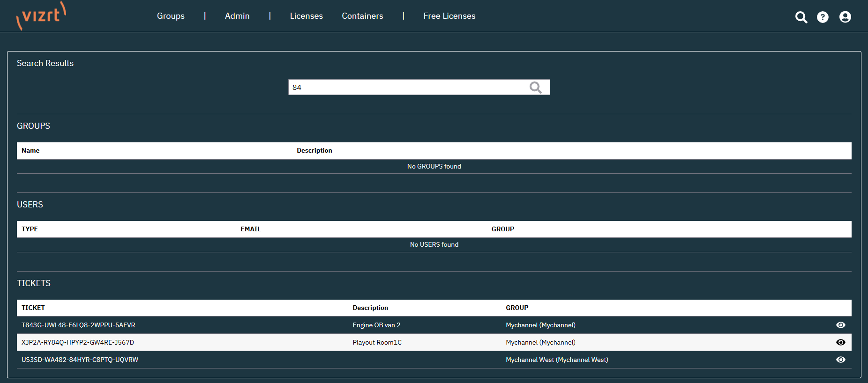Open the Groups menu

[x=171, y=16]
